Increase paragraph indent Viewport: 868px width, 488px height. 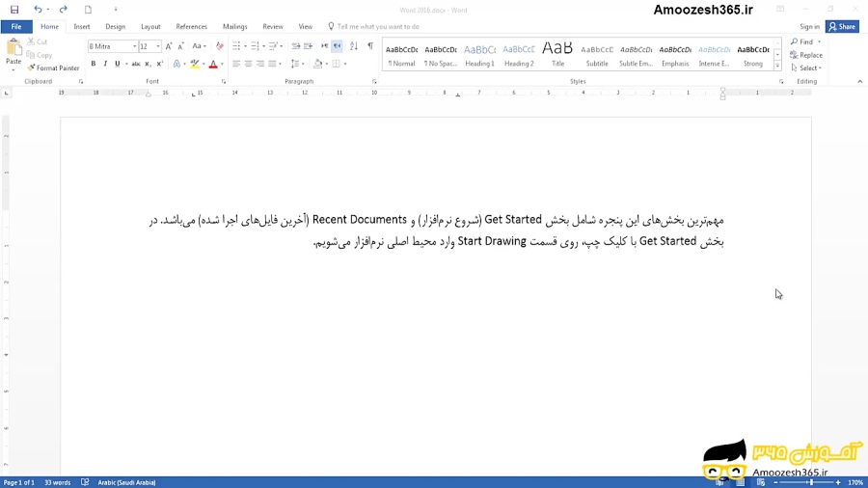(x=308, y=46)
